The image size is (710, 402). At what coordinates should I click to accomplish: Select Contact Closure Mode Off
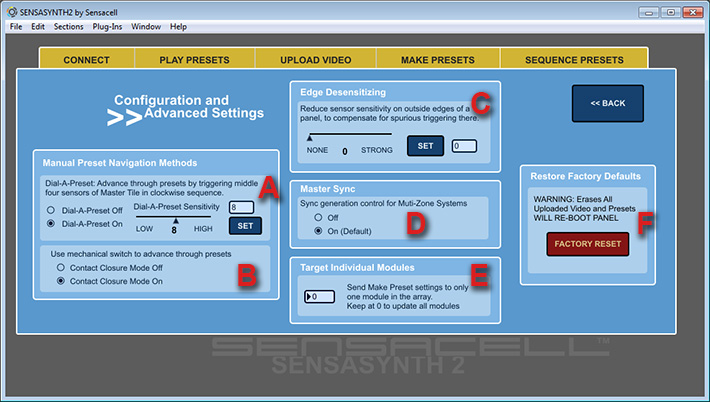click(60, 268)
